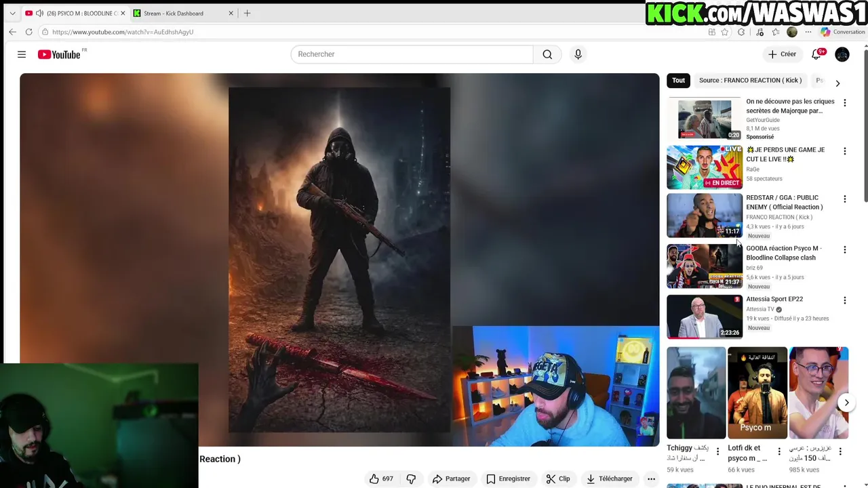The image size is (868, 488).
Task: Click the magnifier search button
Action: click(547, 54)
